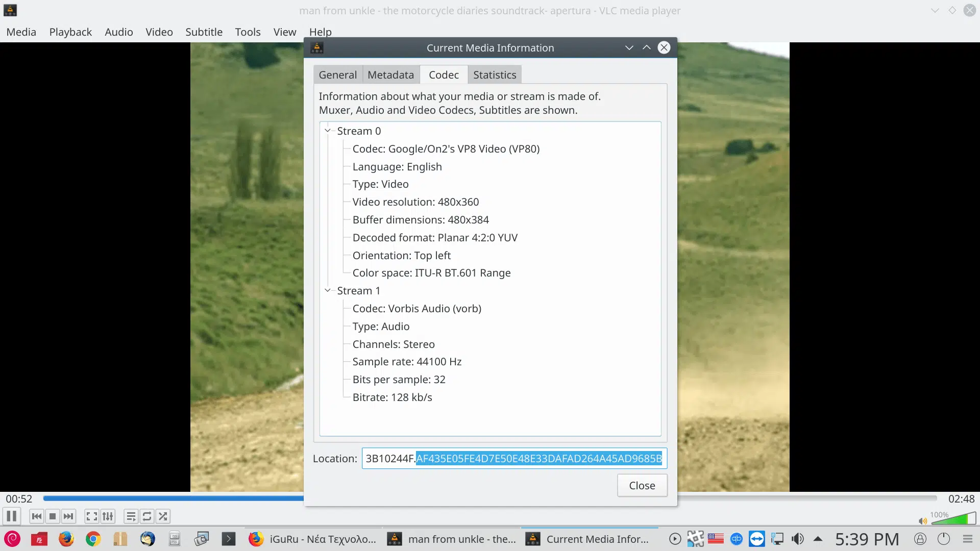Screen dimensions: 980x551
Task: Open the TeamViewer tray icon
Action: click(756, 539)
